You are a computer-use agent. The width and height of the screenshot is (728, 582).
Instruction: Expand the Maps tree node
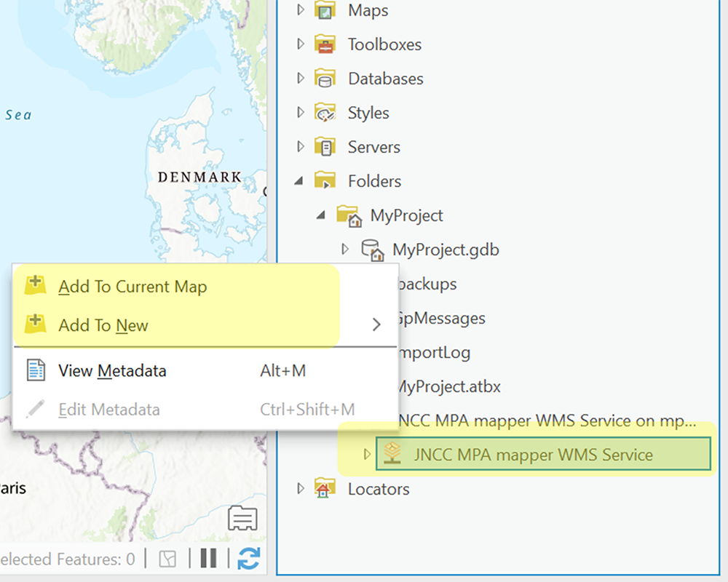[x=300, y=10]
